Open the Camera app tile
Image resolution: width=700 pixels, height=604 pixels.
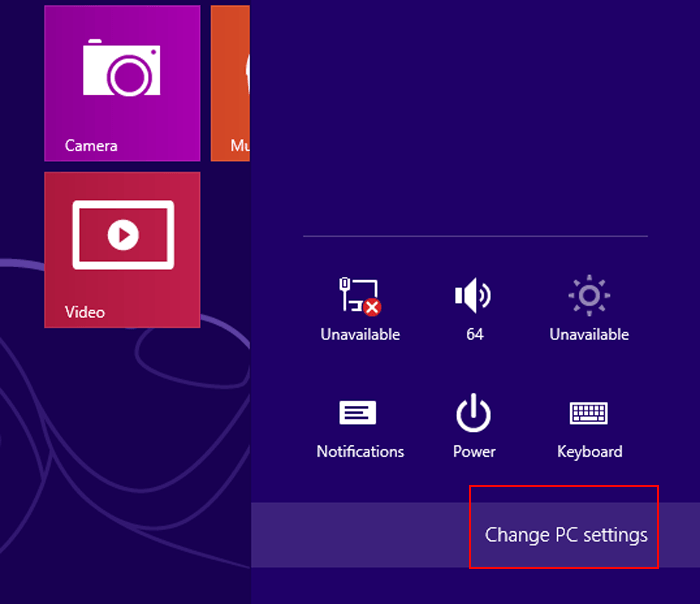[122, 83]
